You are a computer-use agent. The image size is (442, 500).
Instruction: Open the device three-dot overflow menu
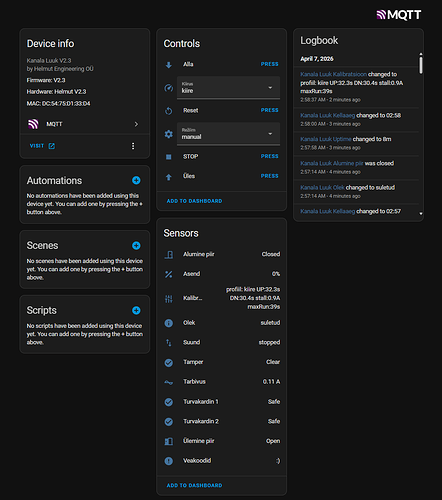(133, 146)
